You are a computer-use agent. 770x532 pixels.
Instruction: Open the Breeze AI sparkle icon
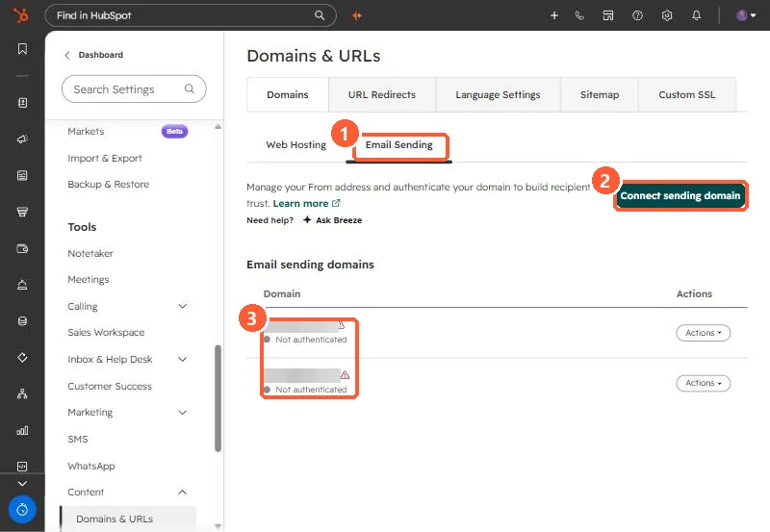[357, 15]
